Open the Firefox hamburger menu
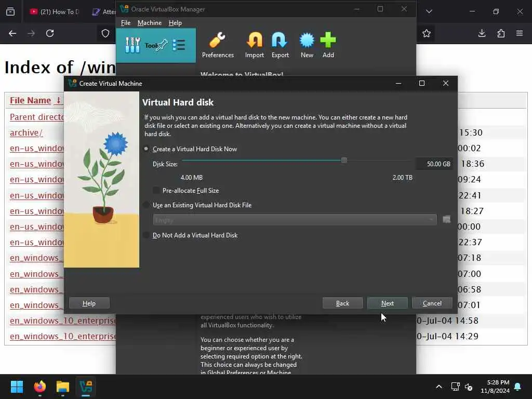This screenshot has width=532, height=399. tap(520, 33)
